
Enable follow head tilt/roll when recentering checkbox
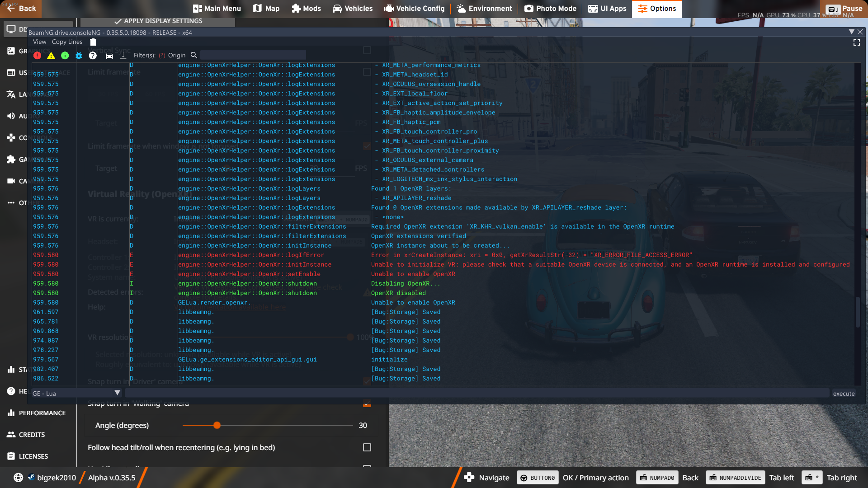(x=367, y=447)
